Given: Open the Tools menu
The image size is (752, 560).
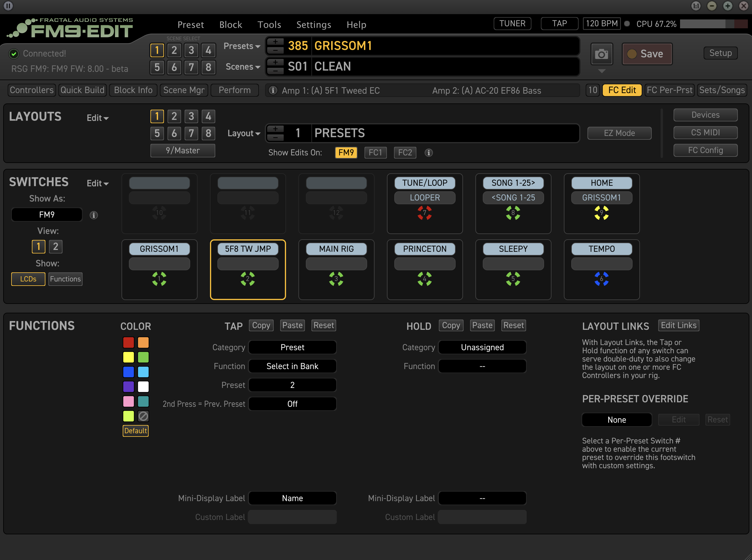Looking at the screenshot, I should tap(269, 25).
